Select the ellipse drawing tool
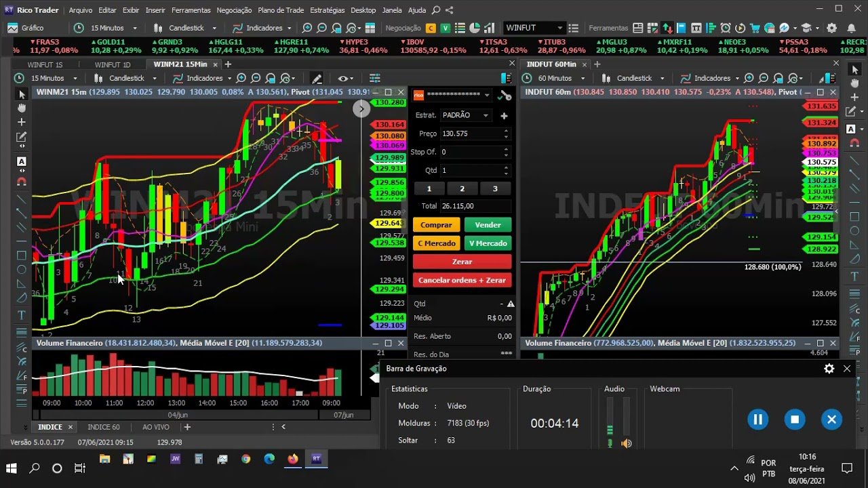 pos(22,269)
